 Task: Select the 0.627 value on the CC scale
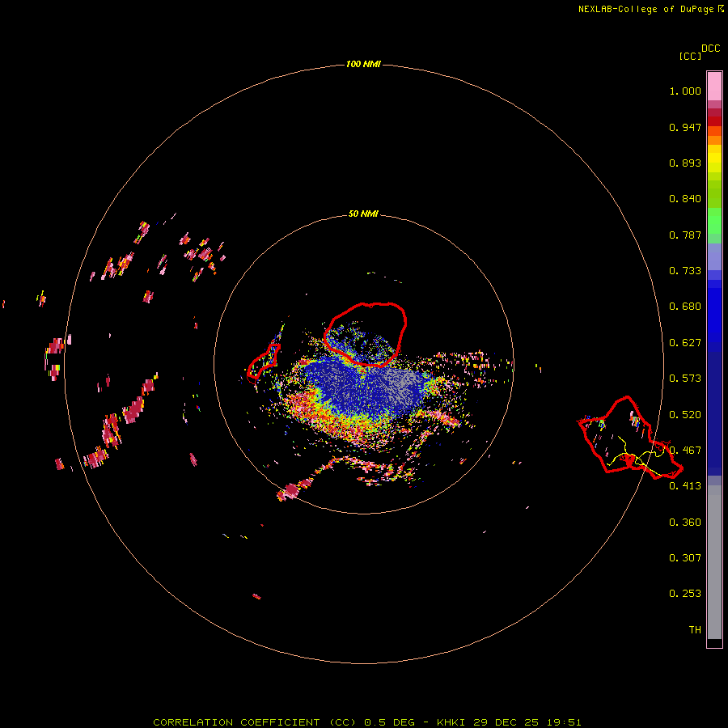pos(685,343)
